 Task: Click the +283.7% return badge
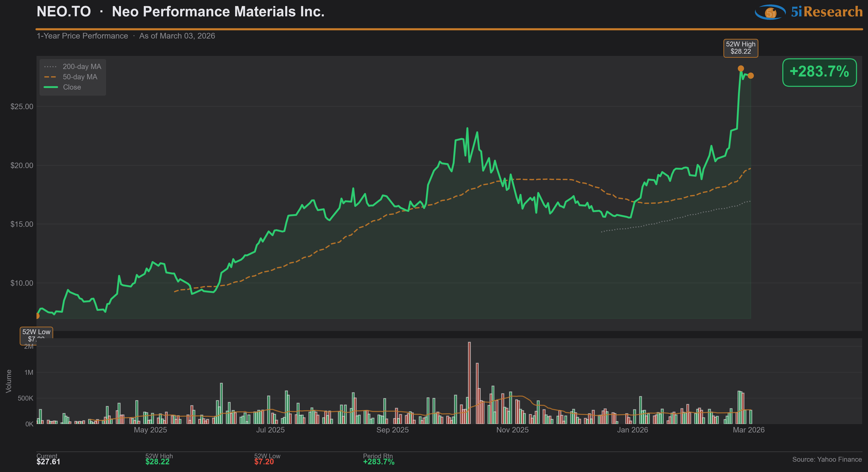click(x=819, y=72)
